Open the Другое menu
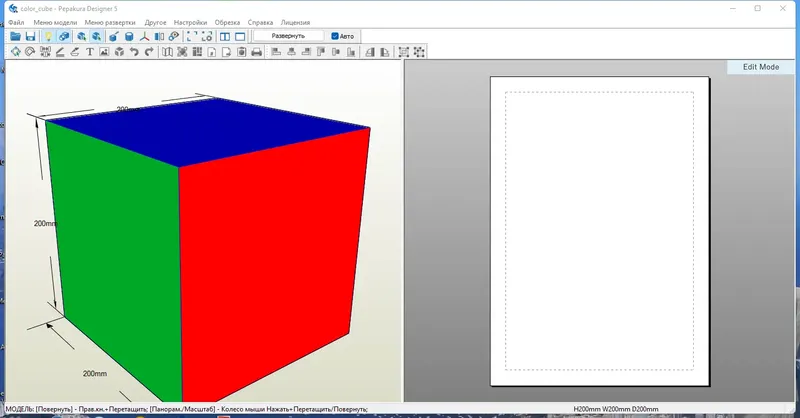Screen dimensions: 800x418 [156, 22]
